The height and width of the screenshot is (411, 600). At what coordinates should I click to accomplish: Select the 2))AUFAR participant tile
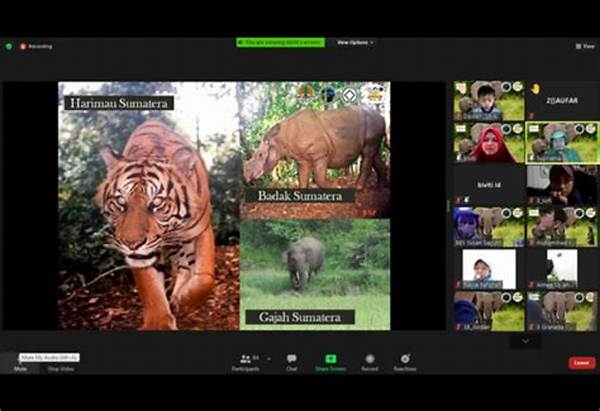562,101
